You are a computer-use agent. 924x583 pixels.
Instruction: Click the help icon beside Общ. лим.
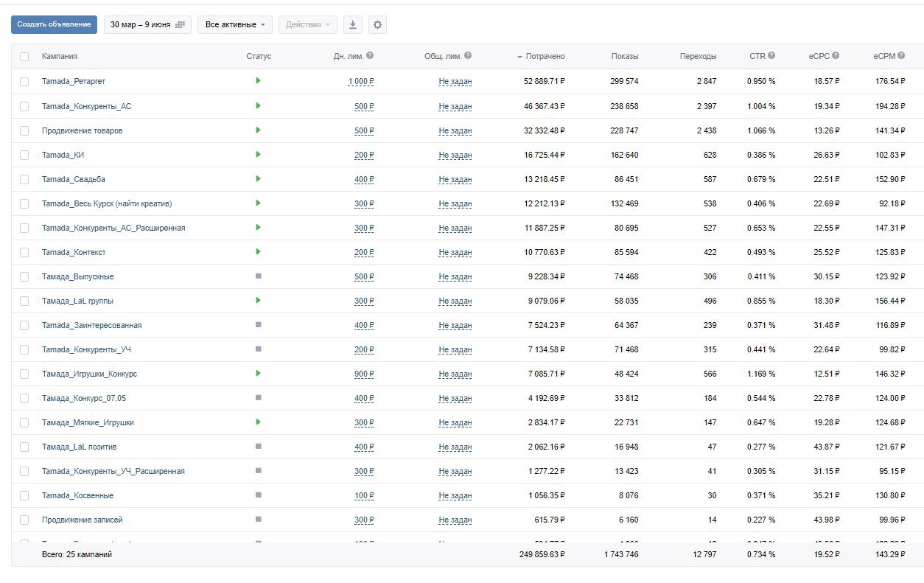coord(468,55)
